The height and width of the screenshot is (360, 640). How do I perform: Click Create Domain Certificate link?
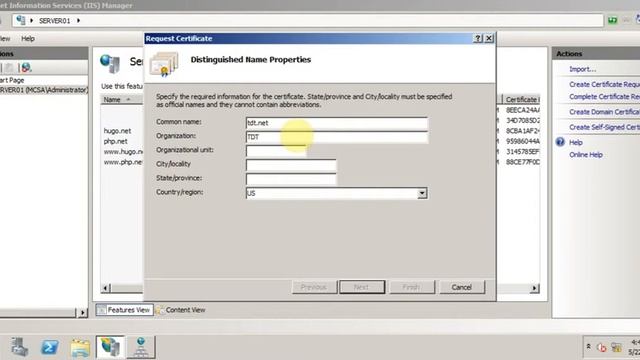click(x=604, y=112)
